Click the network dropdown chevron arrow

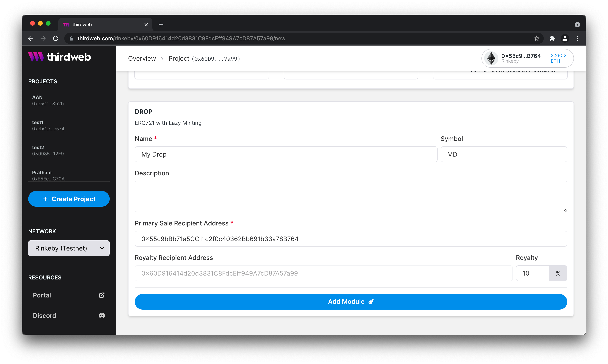point(102,248)
